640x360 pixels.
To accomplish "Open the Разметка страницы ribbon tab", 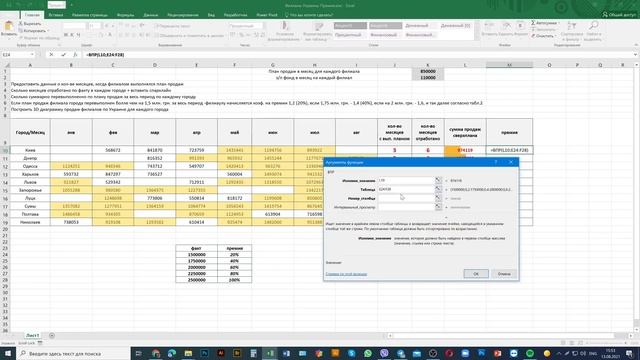I will pyautogui.click(x=90, y=15).
